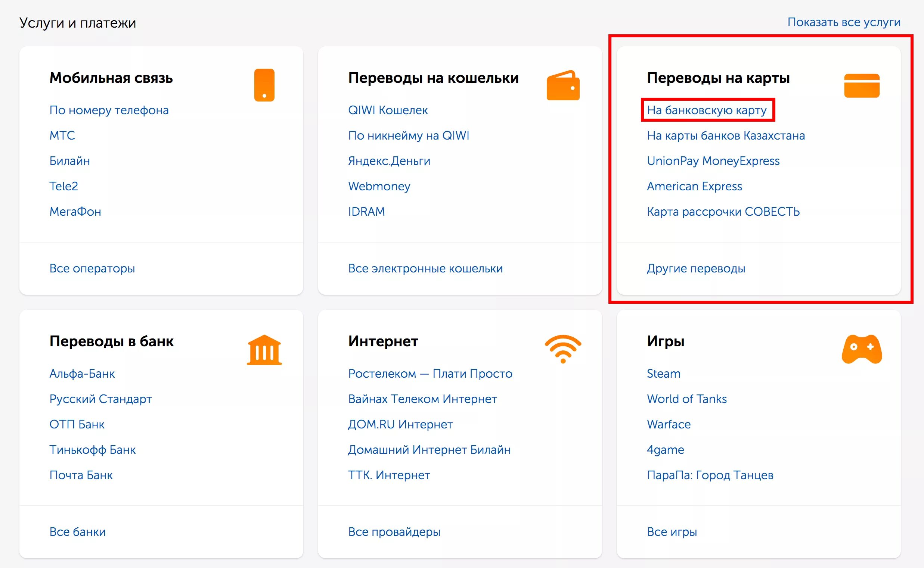
Task: Open the 'Почта Банк' link
Action: pyautogui.click(x=81, y=475)
